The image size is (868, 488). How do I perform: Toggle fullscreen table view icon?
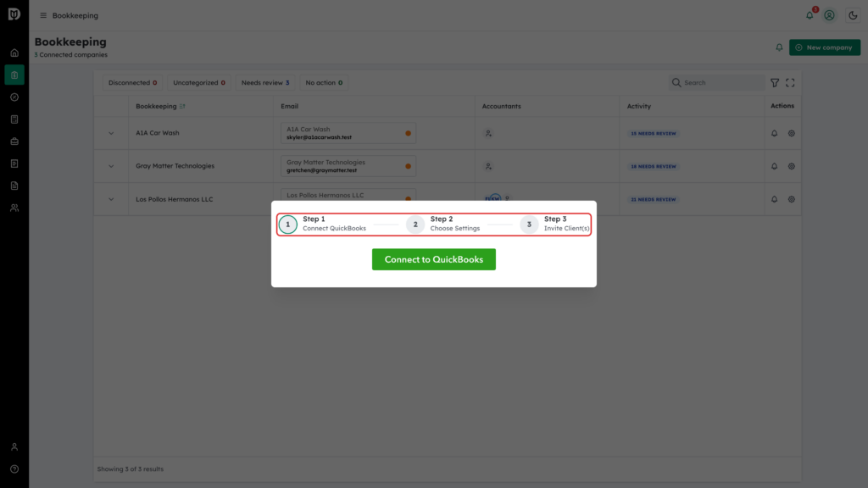point(790,83)
